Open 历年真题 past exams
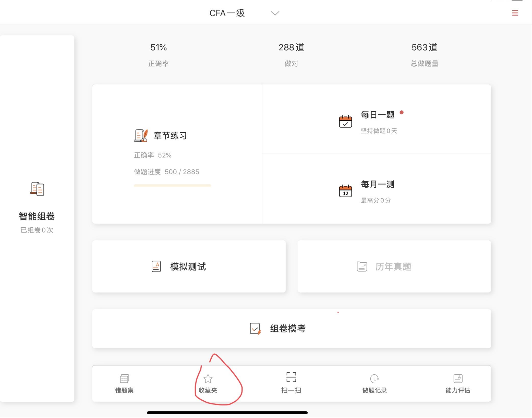532x418 pixels. [393, 266]
